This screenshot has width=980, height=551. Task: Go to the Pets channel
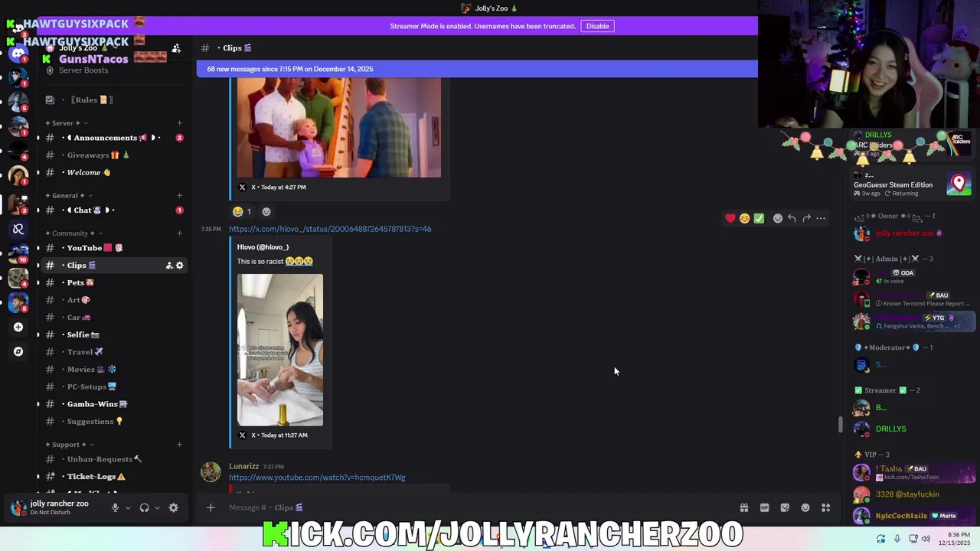pos(113,282)
